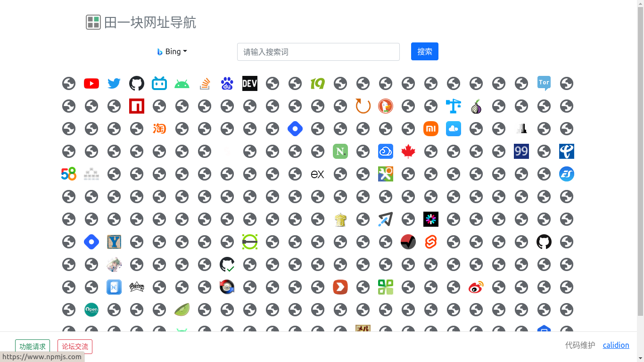Open the Weibo red eye icon
This screenshot has height=362, width=644.
pos(476,287)
